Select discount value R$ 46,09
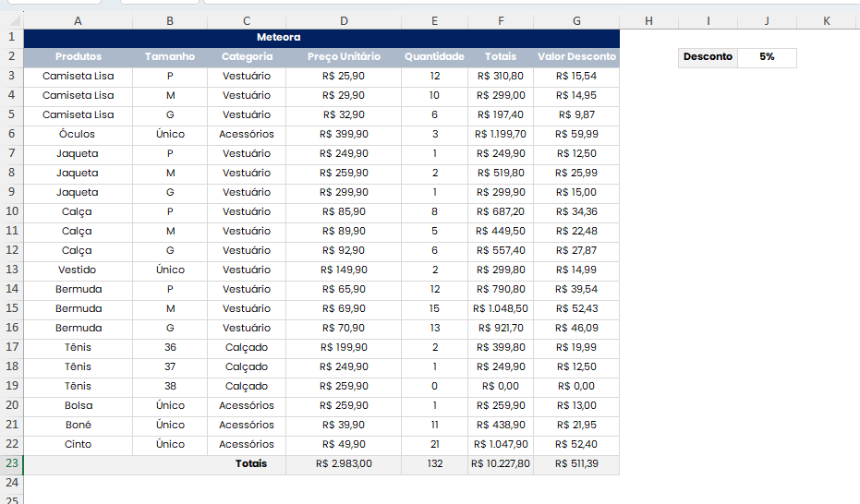860x504 pixels. click(576, 328)
